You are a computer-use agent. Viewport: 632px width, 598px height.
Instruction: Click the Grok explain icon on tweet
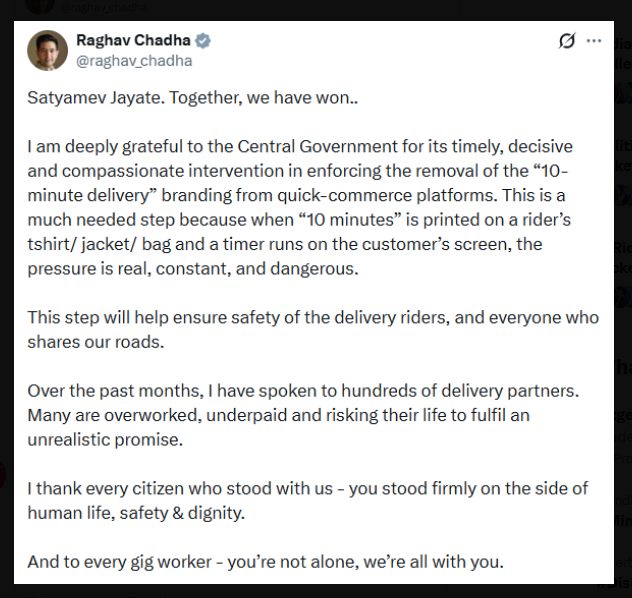pyautogui.click(x=567, y=41)
